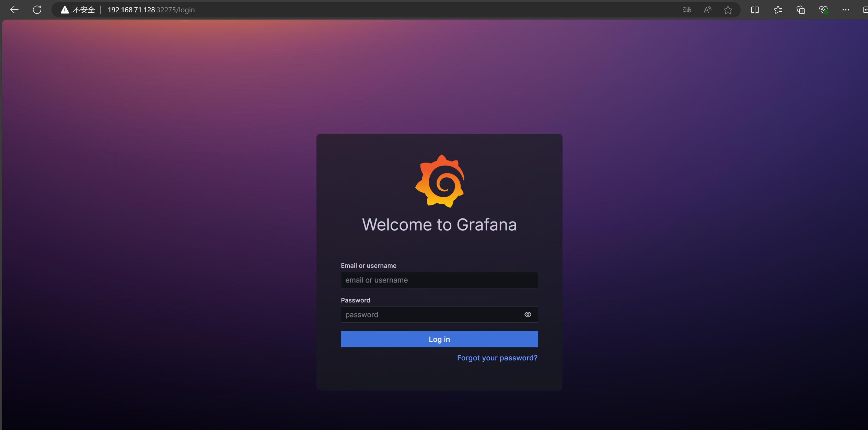The height and width of the screenshot is (430, 868).
Task: Open the browser settings and more menu
Action: click(x=846, y=10)
